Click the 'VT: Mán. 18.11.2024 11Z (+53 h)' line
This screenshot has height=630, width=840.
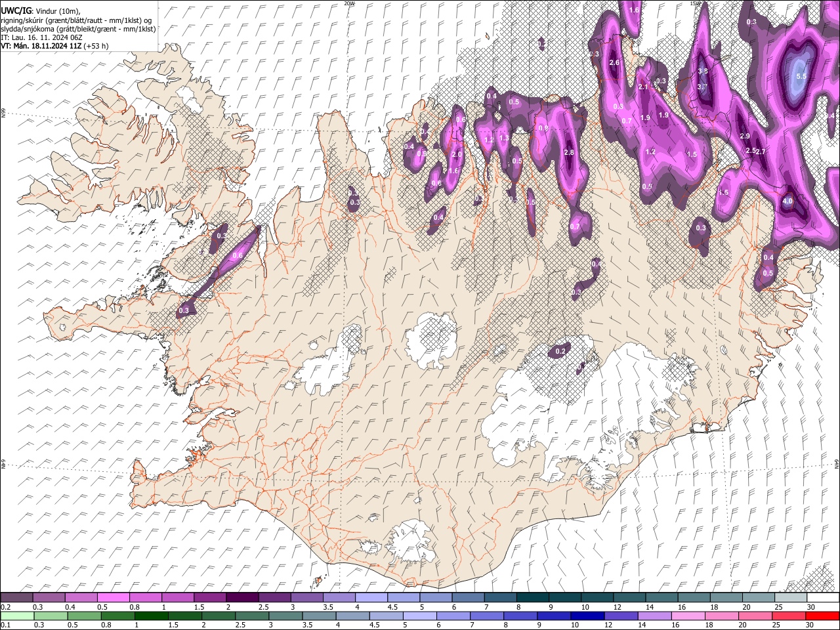54,46
